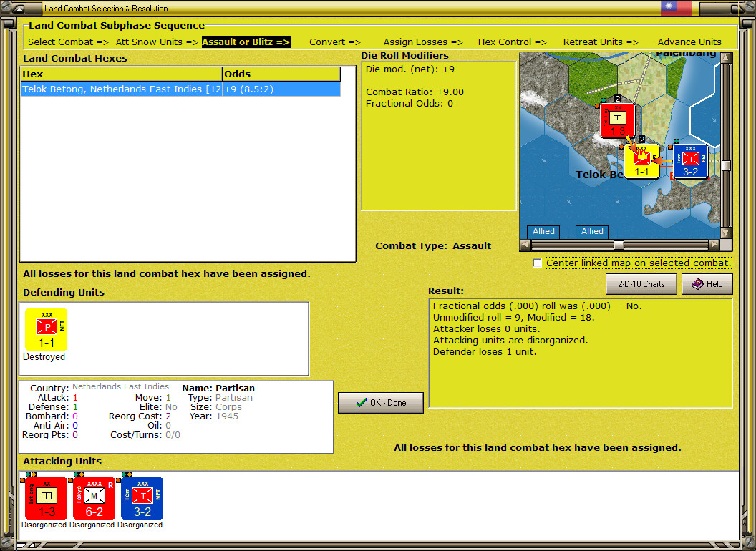This screenshot has height=551, width=756.
Task: Click the first Allied map label
Action: [543, 231]
